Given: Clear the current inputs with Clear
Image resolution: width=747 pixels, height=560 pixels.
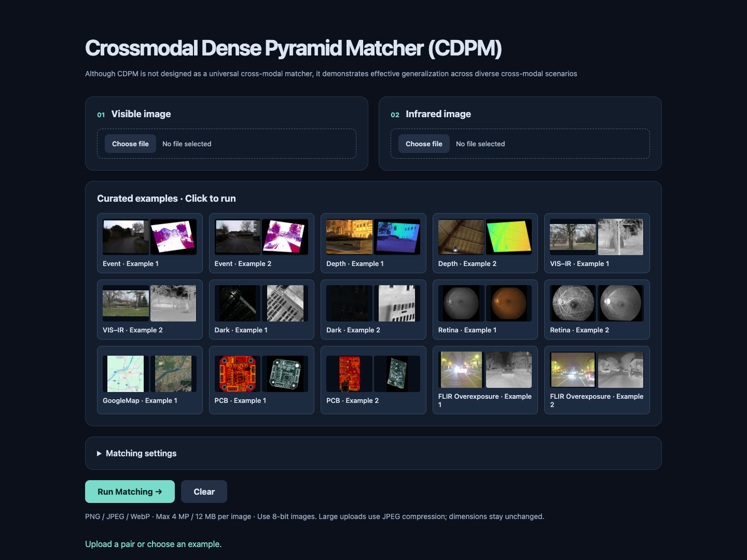Looking at the screenshot, I should pos(204,492).
